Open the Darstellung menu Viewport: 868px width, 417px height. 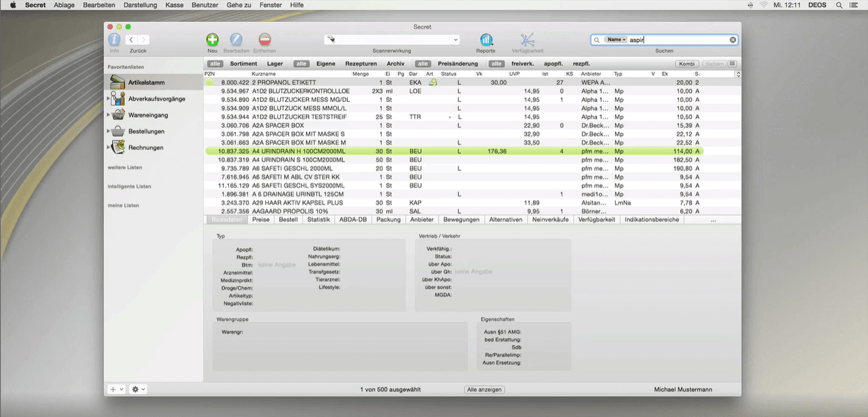point(140,5)
